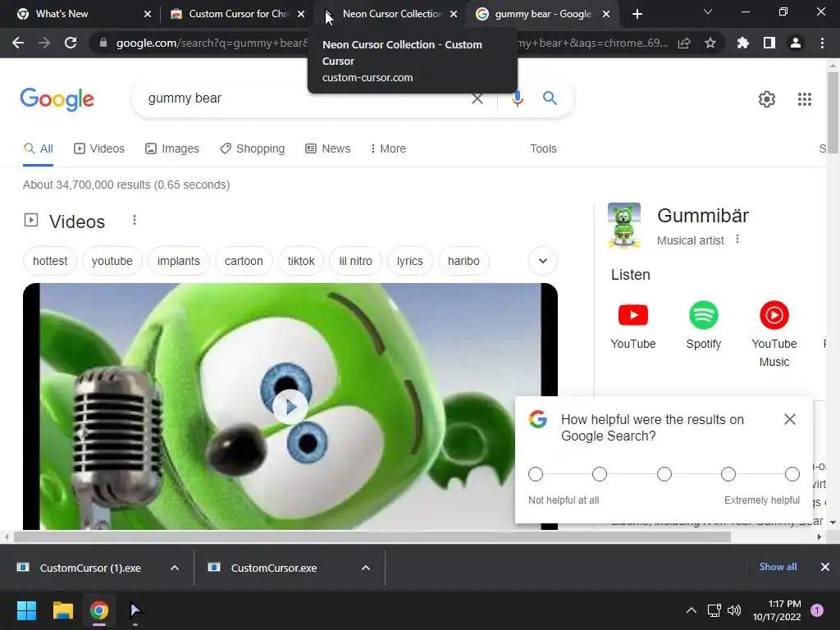This screenshot has height=630, width=840.
Task: Start voice search with the microphone
Action: click(517, 98)
